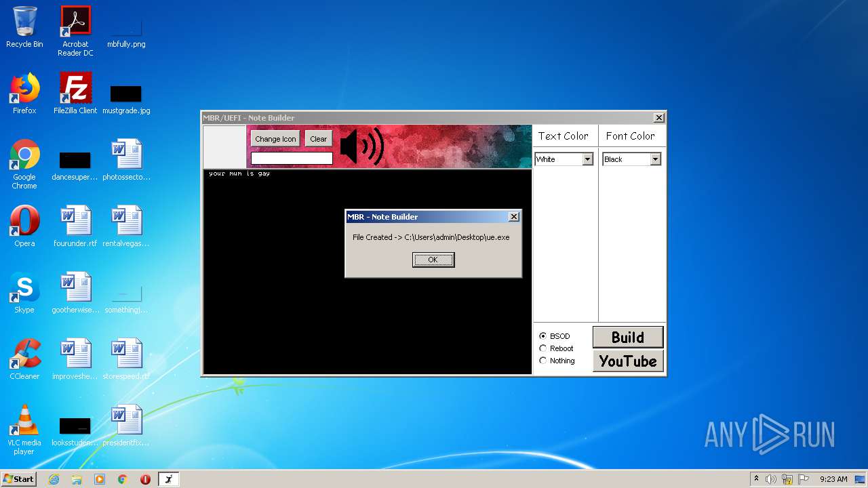
Task: Launch Internet Explorer from taskbar
Action: [54, 479]
